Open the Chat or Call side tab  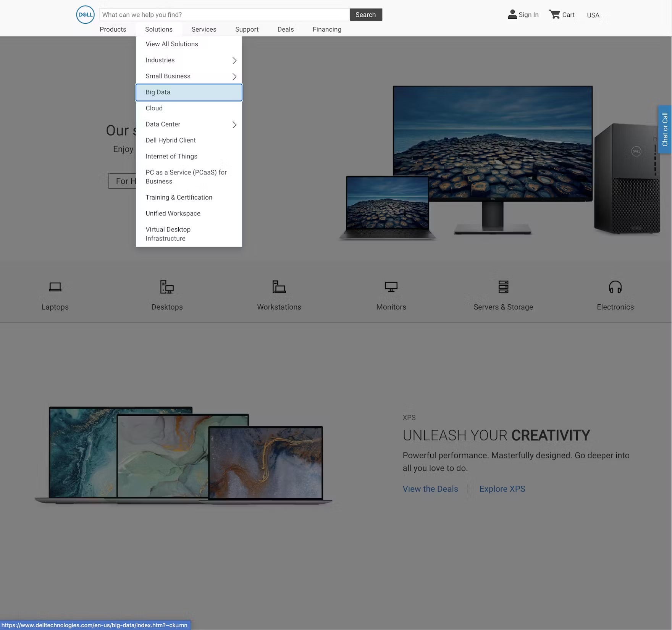665,129
